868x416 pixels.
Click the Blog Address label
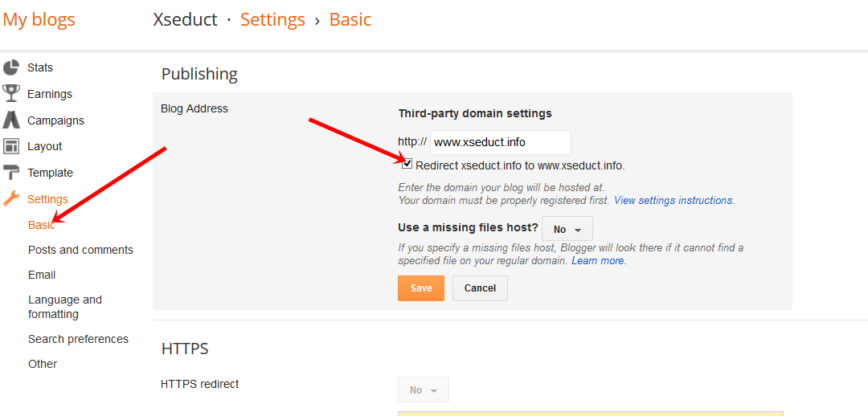pos(194,108)
